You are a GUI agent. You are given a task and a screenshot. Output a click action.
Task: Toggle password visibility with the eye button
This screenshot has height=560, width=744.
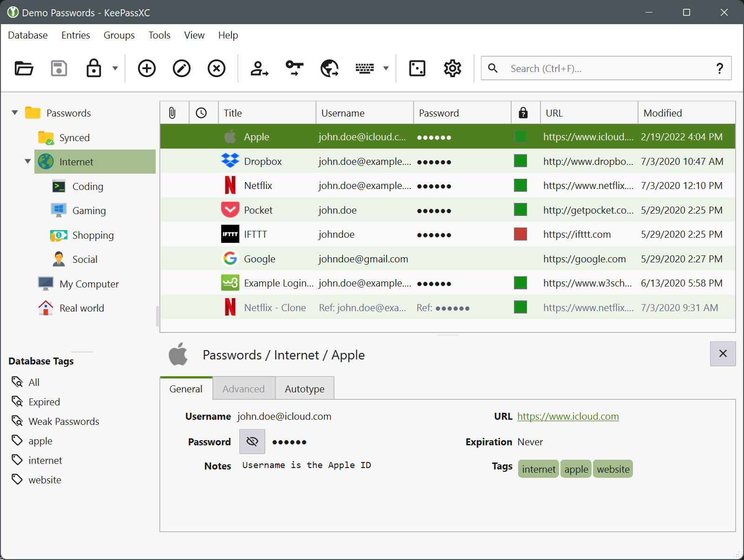(252, 442)
